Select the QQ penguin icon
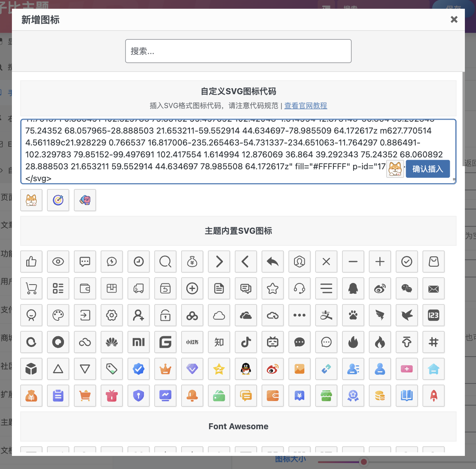476x469 pixels. [353, 289]
